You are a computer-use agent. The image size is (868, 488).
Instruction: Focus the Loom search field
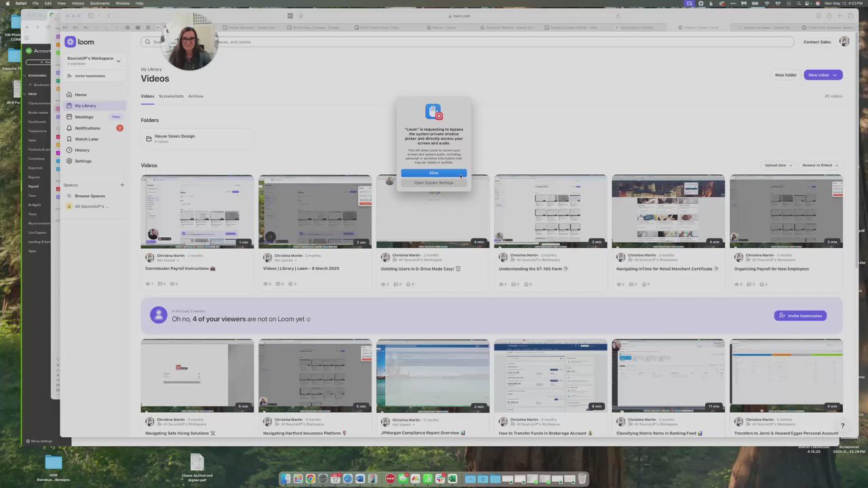click(x=467, y=42)
